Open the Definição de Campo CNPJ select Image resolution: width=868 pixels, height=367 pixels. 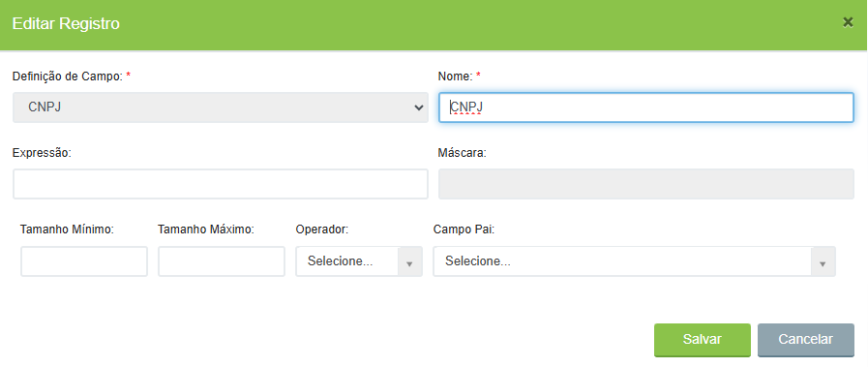221,107
